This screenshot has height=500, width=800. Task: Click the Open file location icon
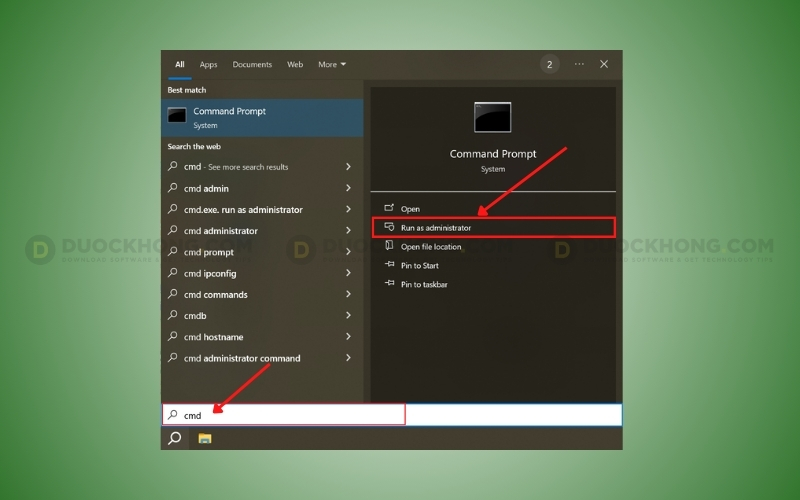click(389, 245)
